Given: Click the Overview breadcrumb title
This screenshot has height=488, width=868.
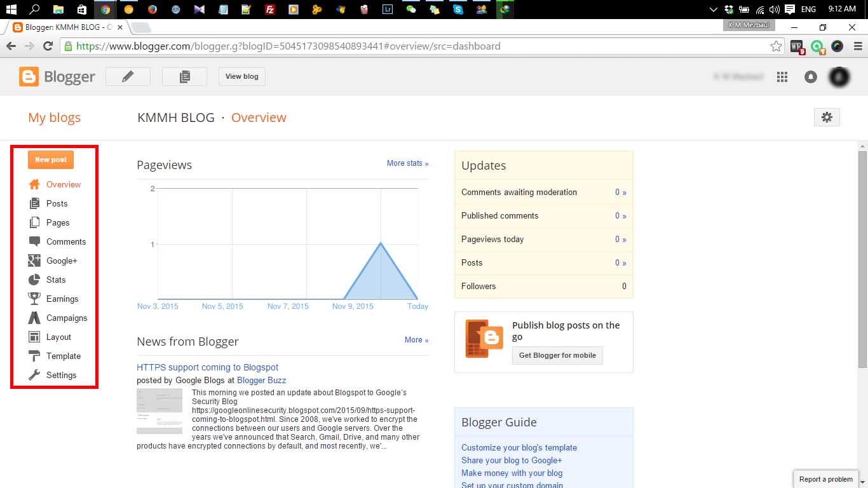Looking at the screenshot, I should pos(259,118).
